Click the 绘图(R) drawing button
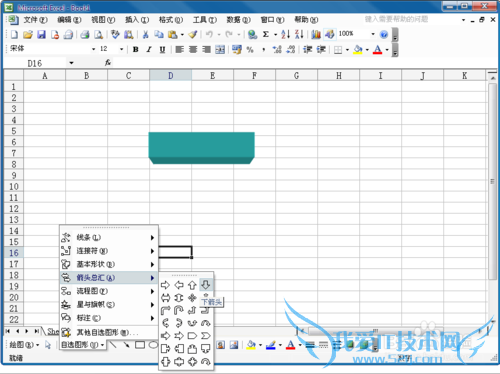The image size is (500, 374). (24, 345)
